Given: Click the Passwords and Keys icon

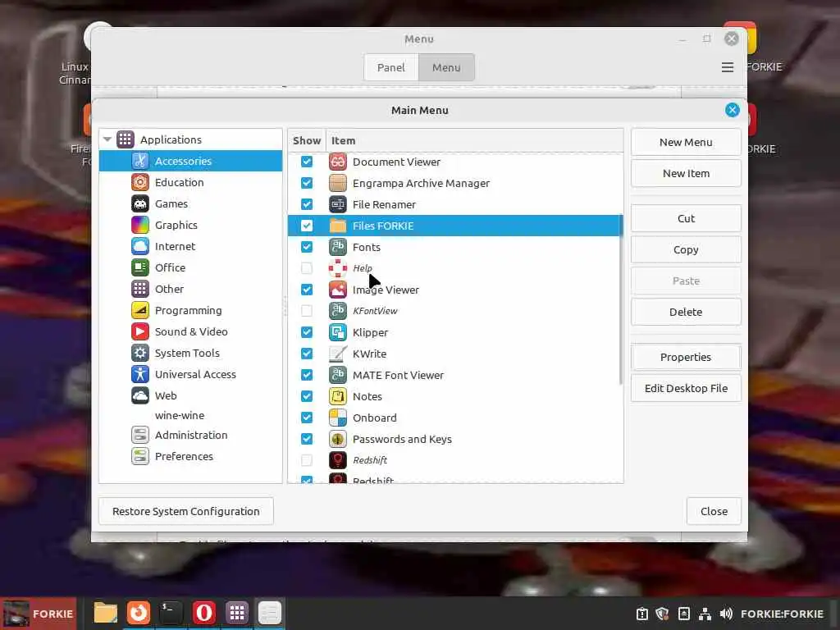Looking at the screenshot, I should [x=337, y=440].
